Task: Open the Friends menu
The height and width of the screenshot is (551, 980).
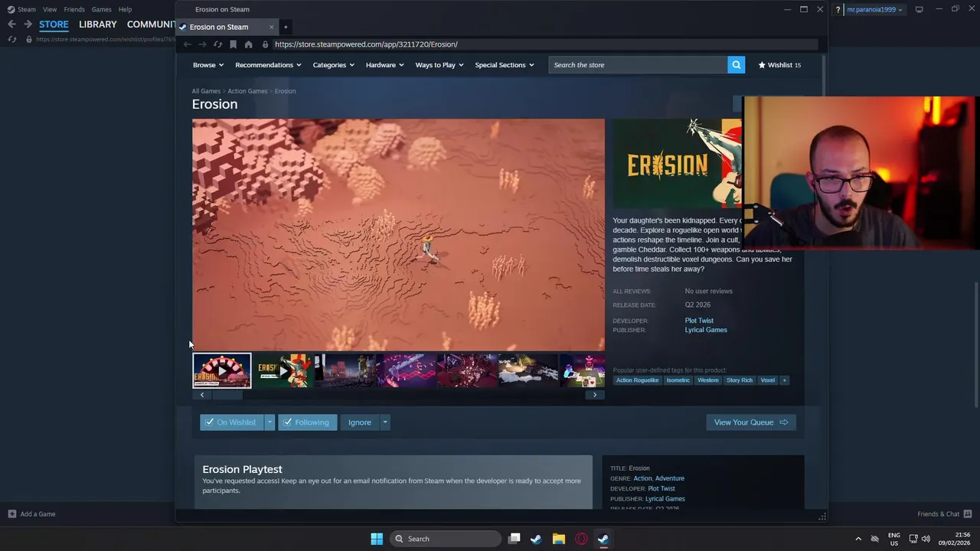Action: coord(74,9)
